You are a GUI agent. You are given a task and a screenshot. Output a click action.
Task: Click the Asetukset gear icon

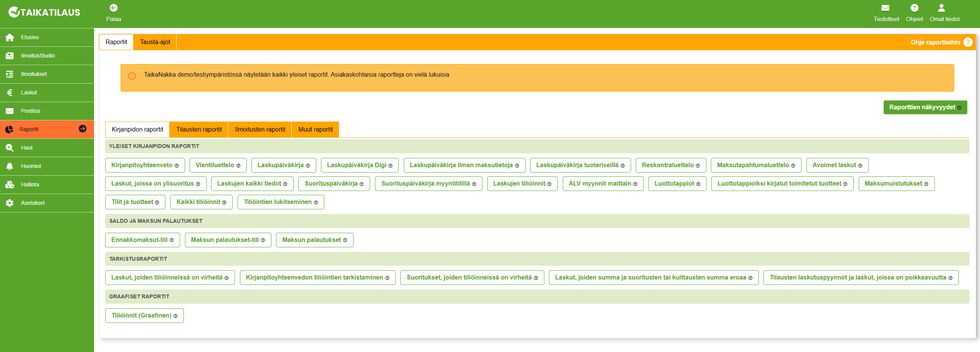click(10, 203)
